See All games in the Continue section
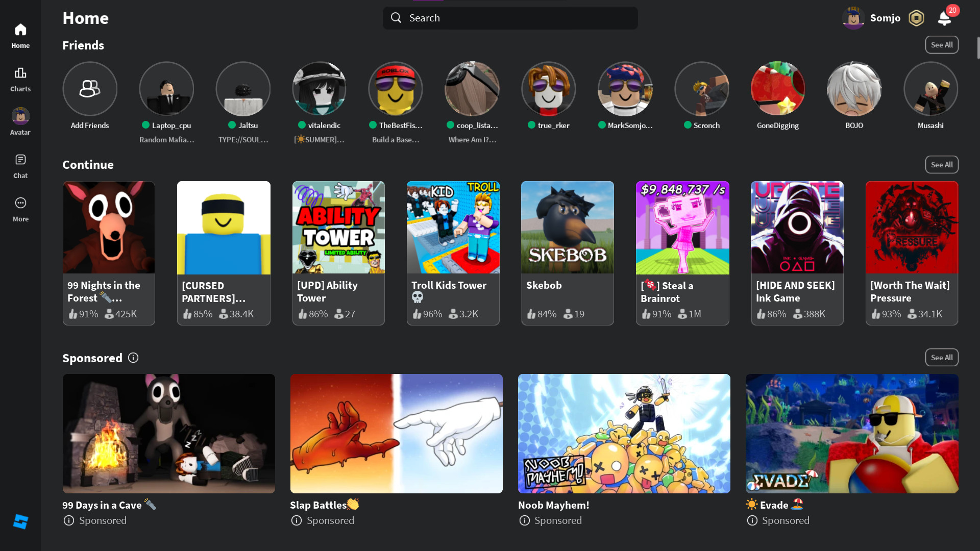 click(941, 164)
